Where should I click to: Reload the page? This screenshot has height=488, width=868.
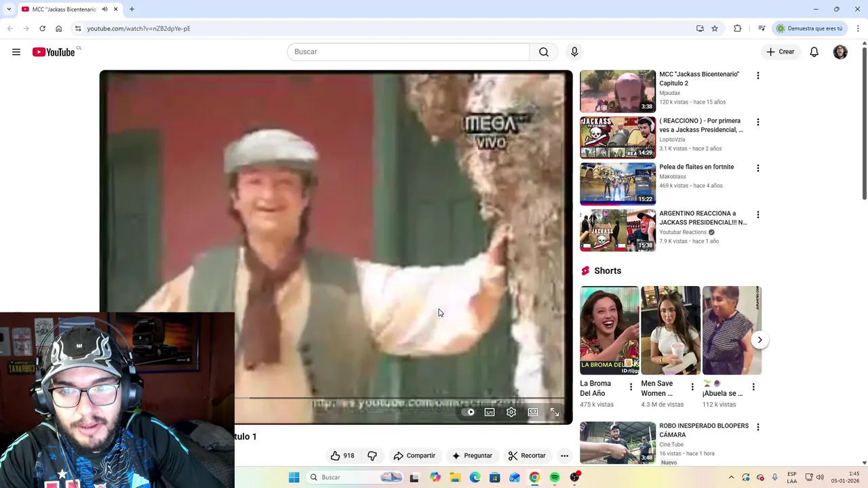(x=42, y=28)
